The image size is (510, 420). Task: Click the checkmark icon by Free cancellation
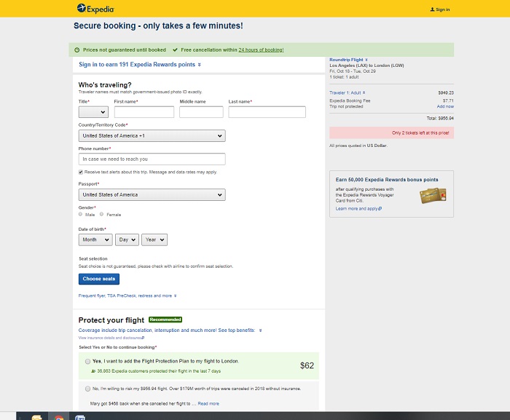point(176,50)
